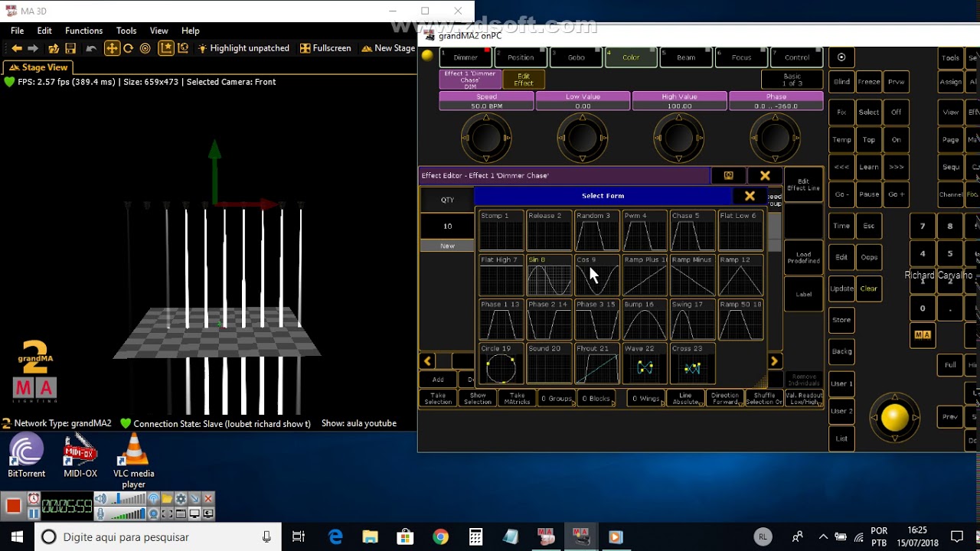This screenshot has height=551, width=980.
Task: Click the save floppy icon in MA 3D
Action: point(70,48)
